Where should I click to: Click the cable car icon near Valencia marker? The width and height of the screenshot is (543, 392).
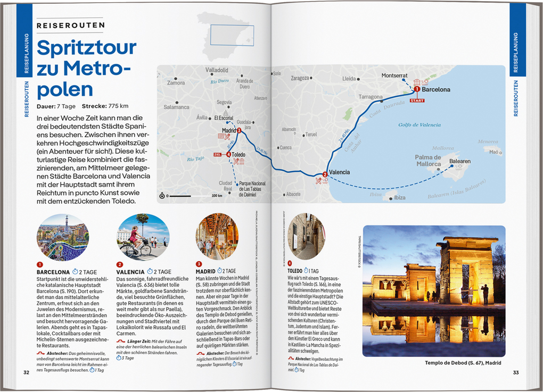pyautogui.click(x=325, y=181)
